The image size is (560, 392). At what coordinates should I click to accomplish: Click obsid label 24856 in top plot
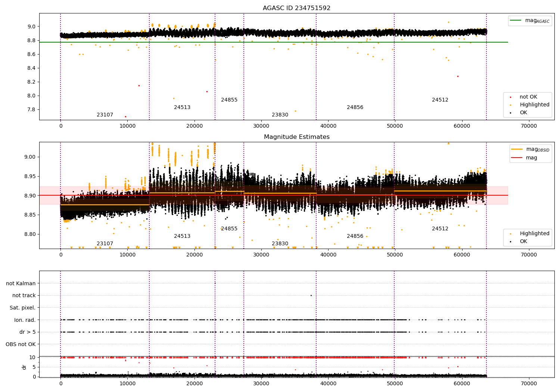tap(355, 108)
